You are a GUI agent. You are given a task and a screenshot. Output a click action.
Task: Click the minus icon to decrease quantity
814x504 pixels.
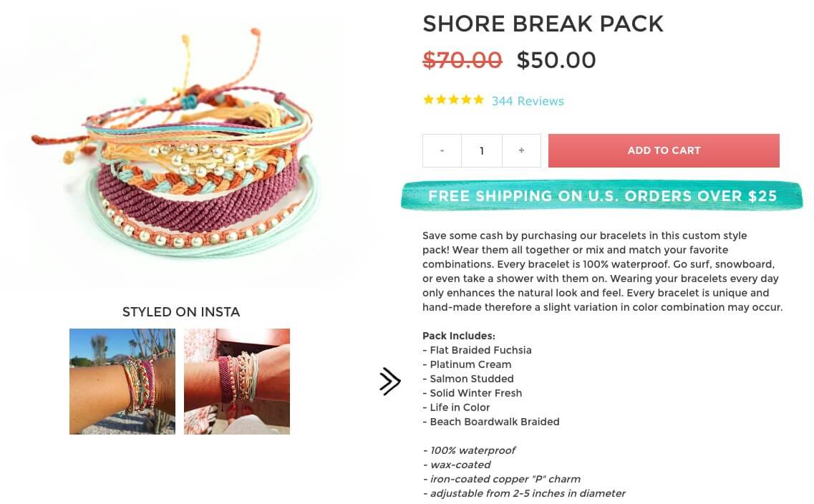tap(442, 150)
